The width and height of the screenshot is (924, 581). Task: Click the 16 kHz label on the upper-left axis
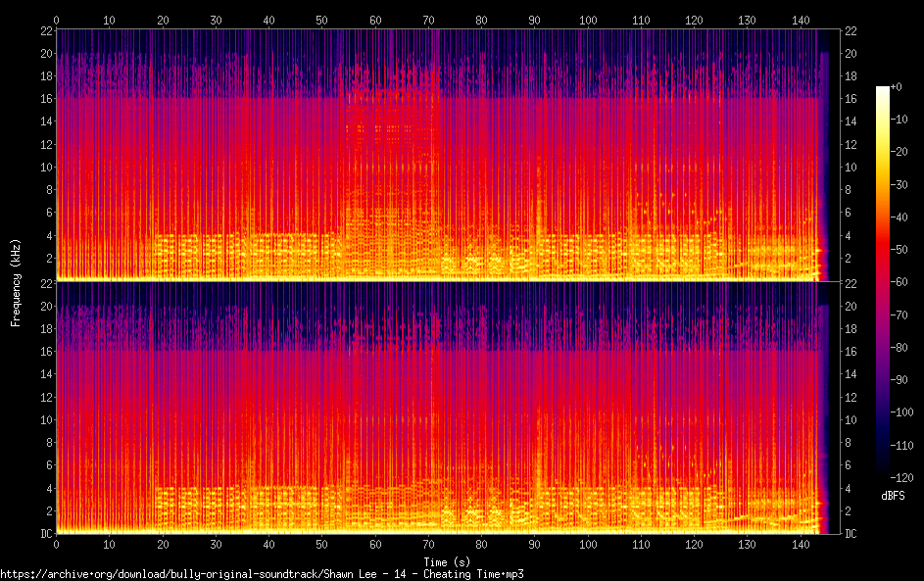pyautogui.click(x=47, y=98)
